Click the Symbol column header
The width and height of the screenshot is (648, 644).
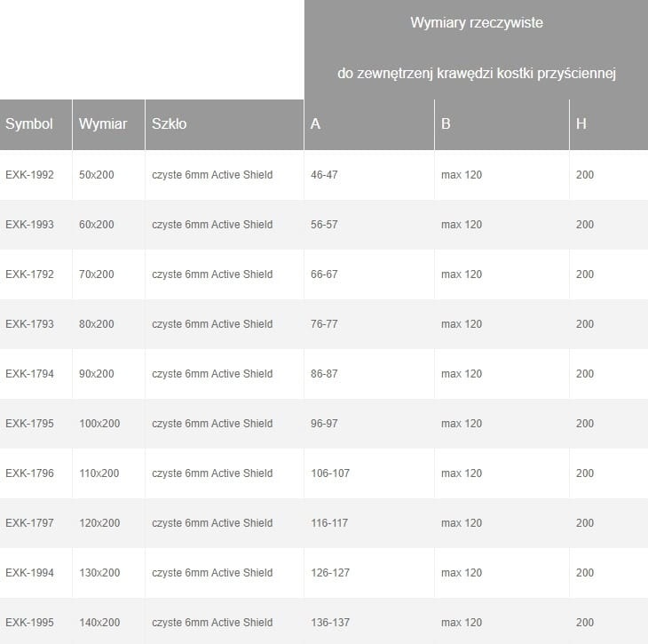click(29, 124)
